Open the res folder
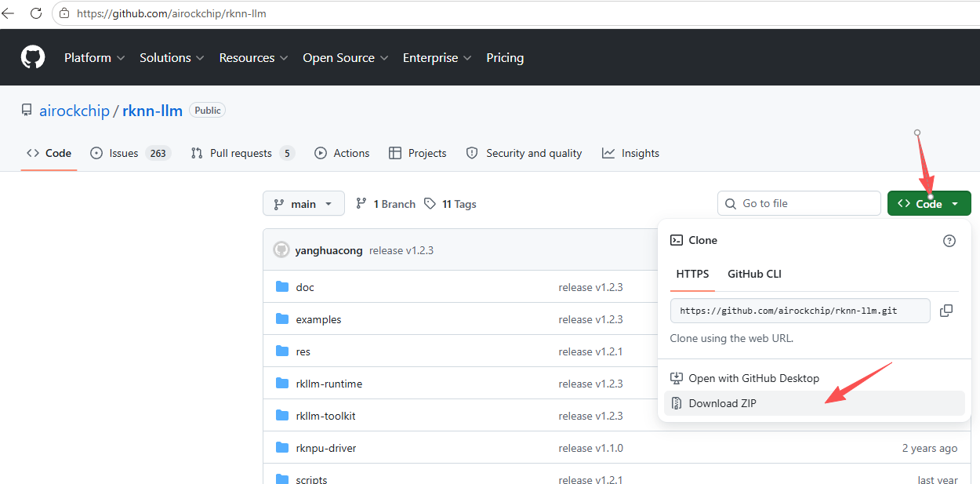 (303, 351)
